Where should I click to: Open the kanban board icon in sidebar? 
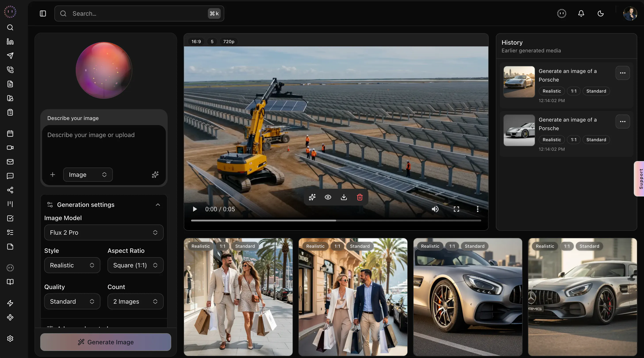coord(10,204)
